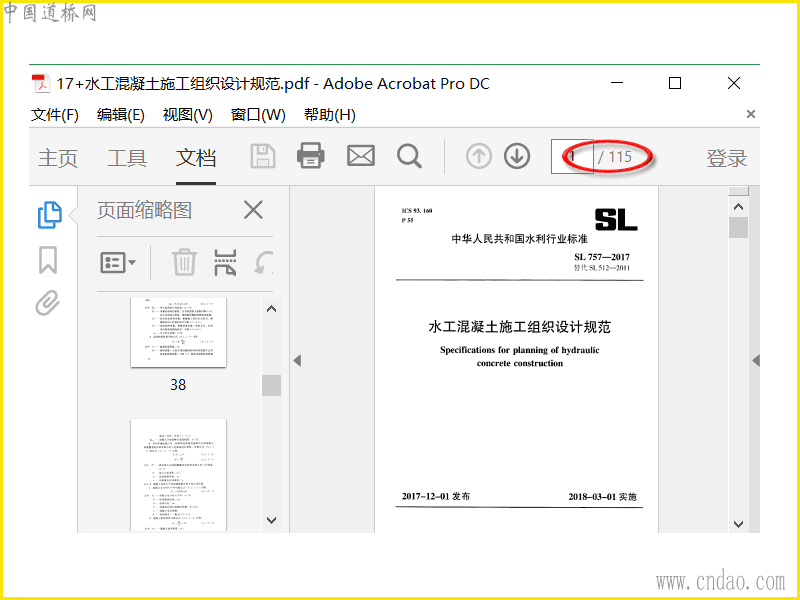
Task: Open thumbnail options dropdown menu
Action: coord(118,263)
